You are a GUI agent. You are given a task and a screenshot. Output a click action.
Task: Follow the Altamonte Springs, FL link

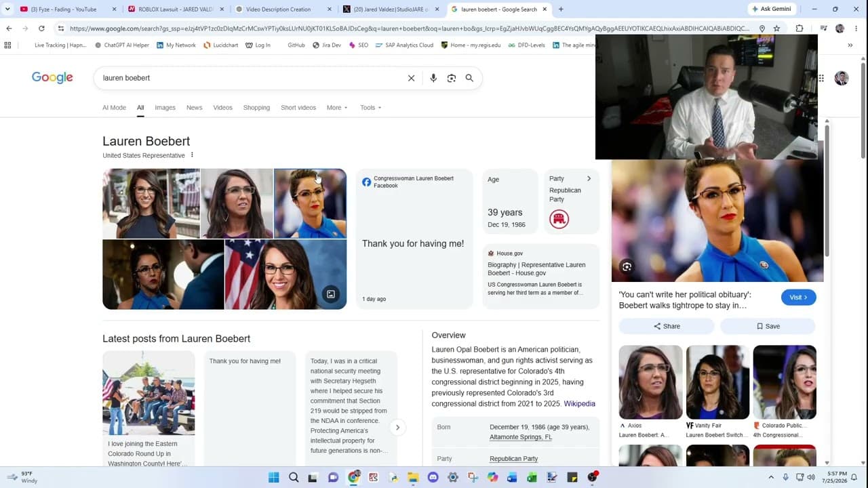pyautogui.click(x=521, y=437)
